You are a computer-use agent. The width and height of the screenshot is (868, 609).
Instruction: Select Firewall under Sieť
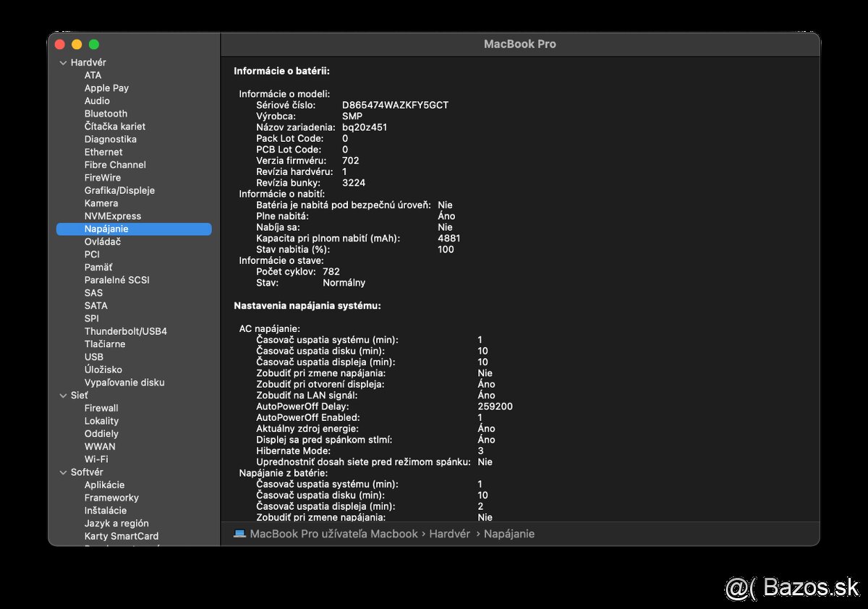[x=101, y=408]
